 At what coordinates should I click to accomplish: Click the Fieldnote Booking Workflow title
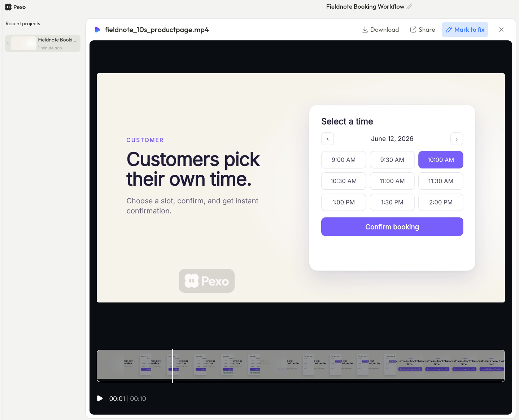pyautogui.click(x=365, y=6)
